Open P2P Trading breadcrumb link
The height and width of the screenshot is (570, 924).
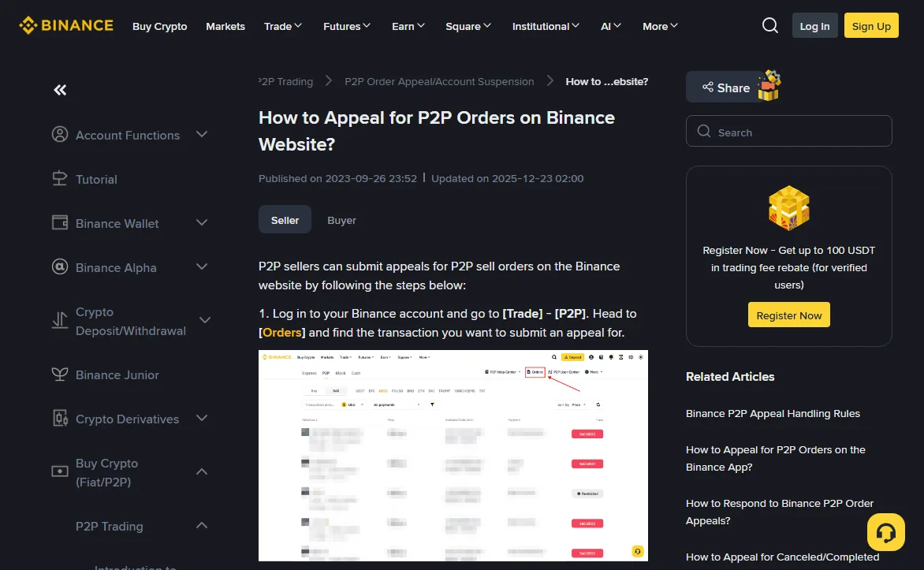coord(286,81)
